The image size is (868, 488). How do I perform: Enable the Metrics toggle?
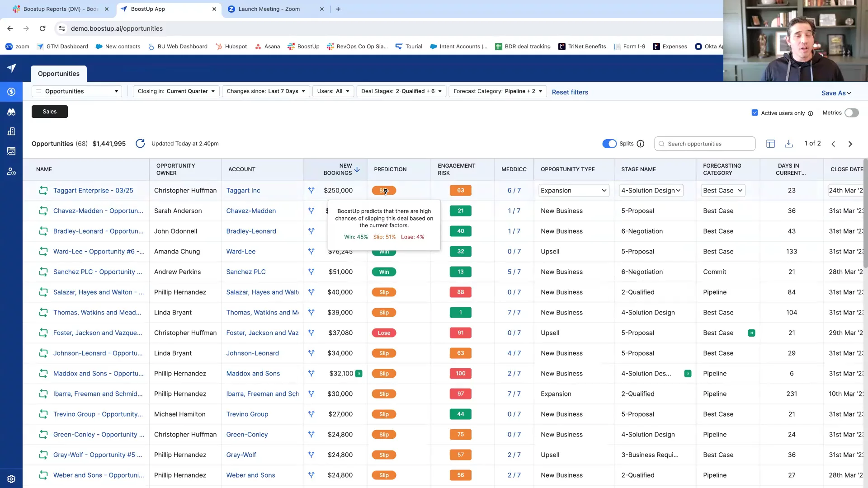[851, 113]
